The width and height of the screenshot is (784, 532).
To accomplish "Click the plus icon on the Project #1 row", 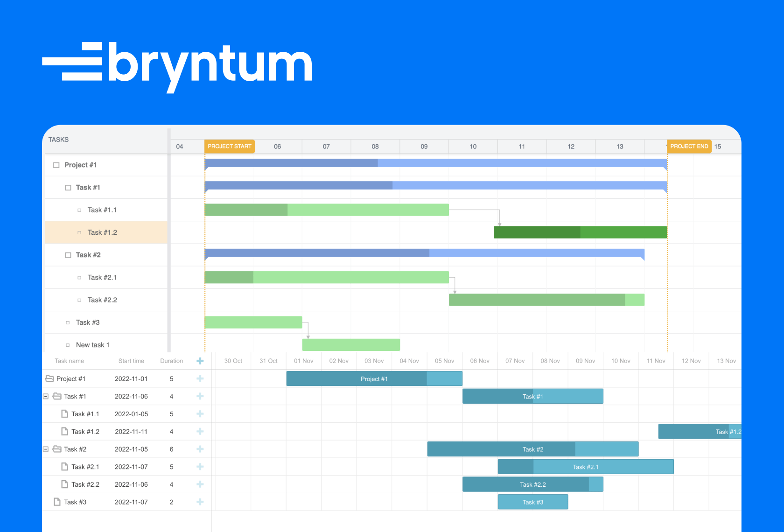I will 200,378.
